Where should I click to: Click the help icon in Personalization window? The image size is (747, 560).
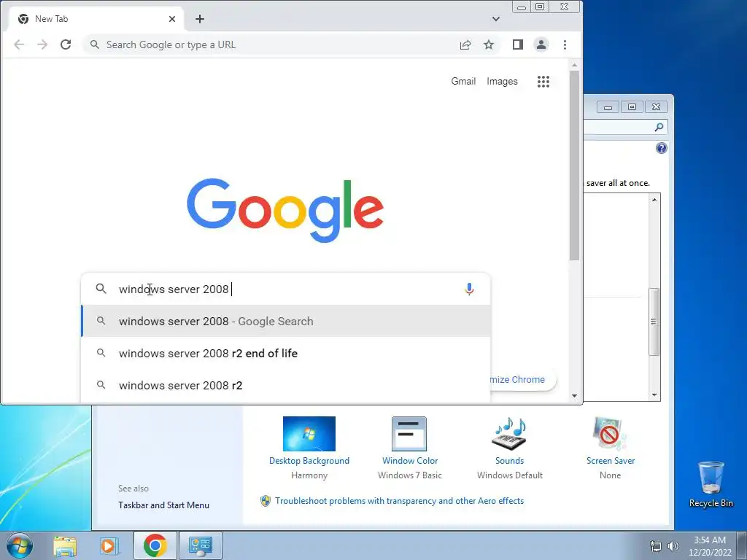[661, 148]
